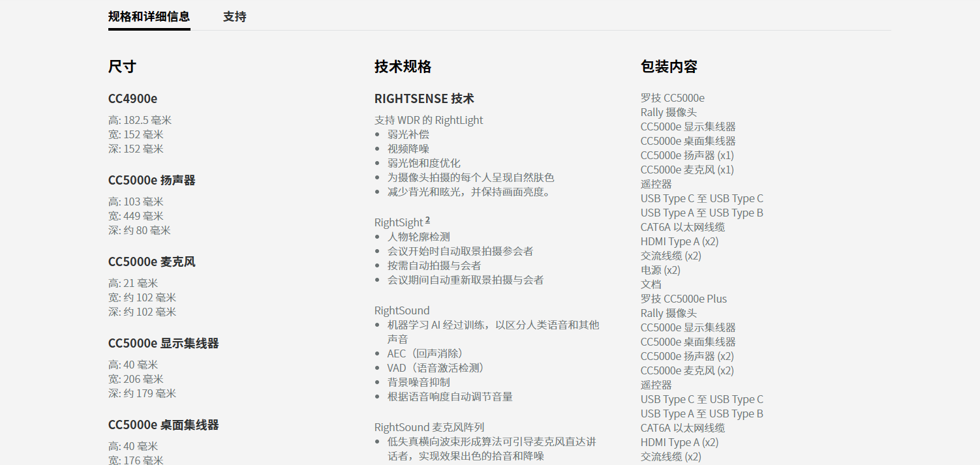This screenshot has height=465, width=980.
Task: Click the text 高: 103 毫米
Action: [x=136, y=202]
